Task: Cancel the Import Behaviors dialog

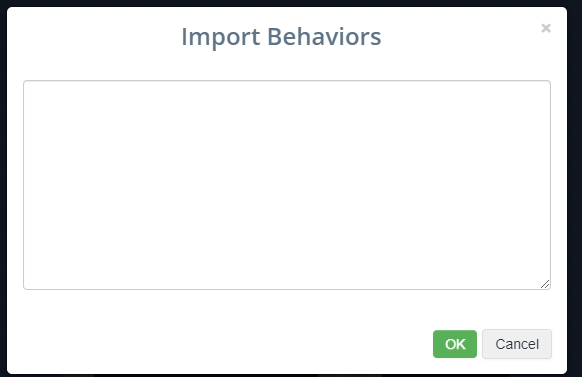Action: click(517, 344)
